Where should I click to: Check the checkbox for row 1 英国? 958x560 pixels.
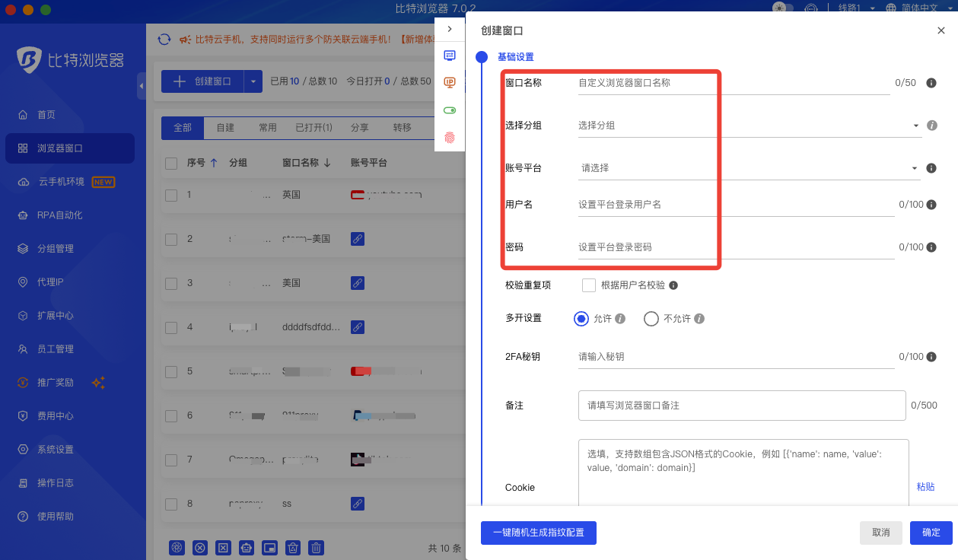(x=171, y=195)
